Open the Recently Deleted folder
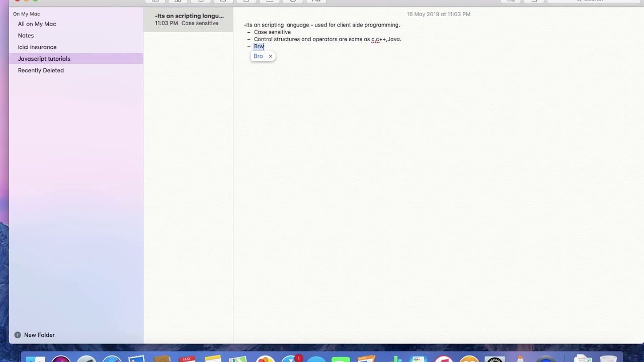Screen dimensions: 644x362 pyautogui.click(x=76, y=70)
